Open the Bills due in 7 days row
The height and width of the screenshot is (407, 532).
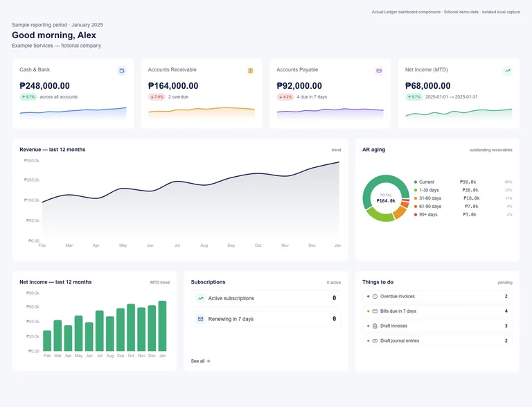click(x=437, y=311)
